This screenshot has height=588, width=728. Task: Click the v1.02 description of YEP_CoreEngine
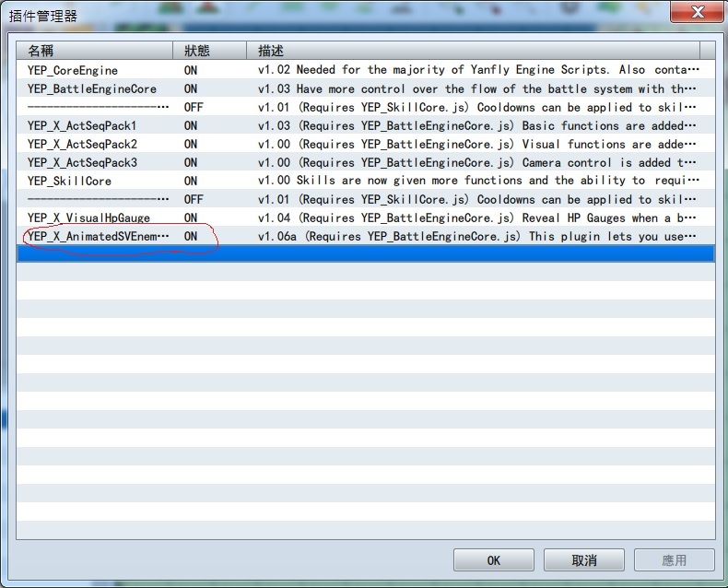coord(478,70)
